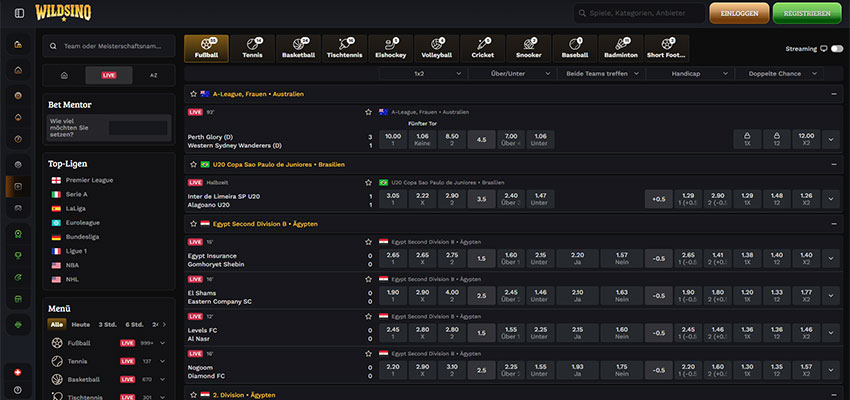Open the Baseball sport category
This screenshot has width=850, height=400.
tap(575, 49)
